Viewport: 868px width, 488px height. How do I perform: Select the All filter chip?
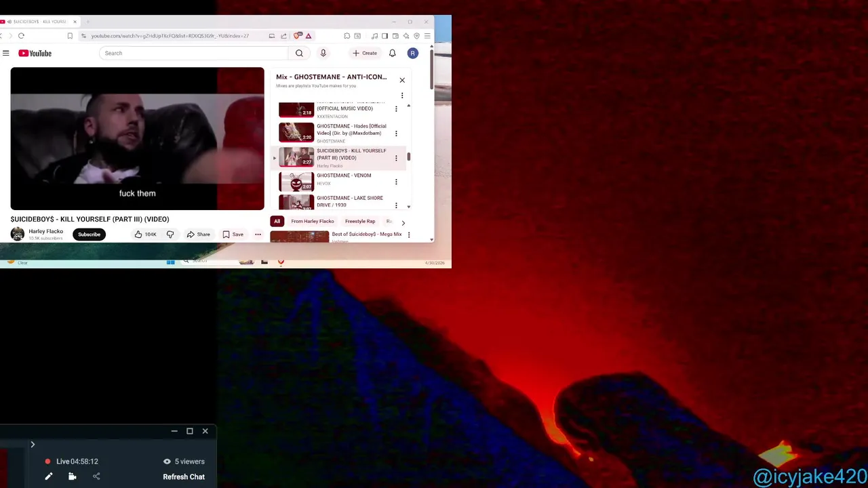click(x=277, y=221)
